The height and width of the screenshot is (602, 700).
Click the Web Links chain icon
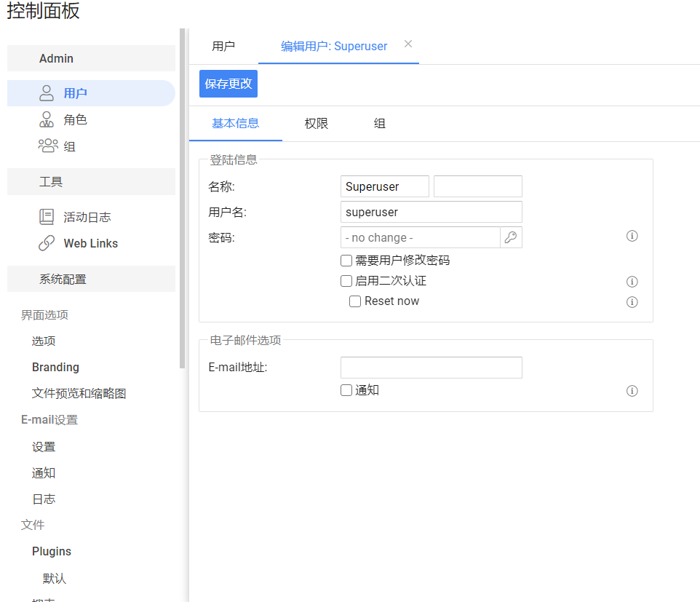click(x=47, y=243)
